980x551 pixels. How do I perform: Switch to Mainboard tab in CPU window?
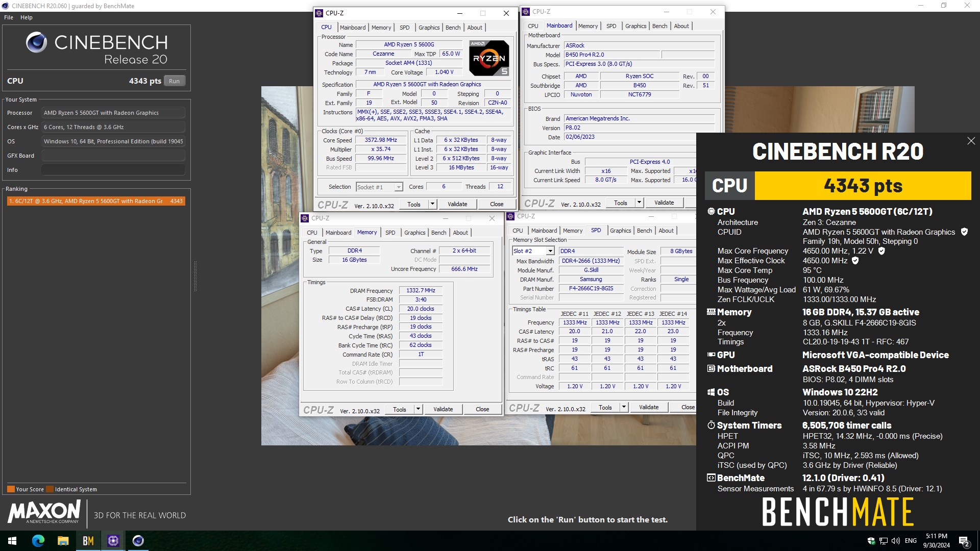pos(353,28)
